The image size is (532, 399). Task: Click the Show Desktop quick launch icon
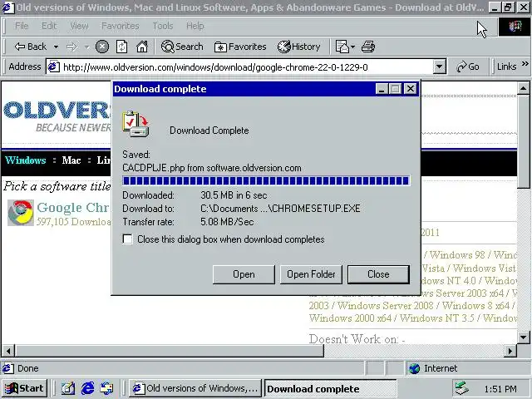pos(68,388)
